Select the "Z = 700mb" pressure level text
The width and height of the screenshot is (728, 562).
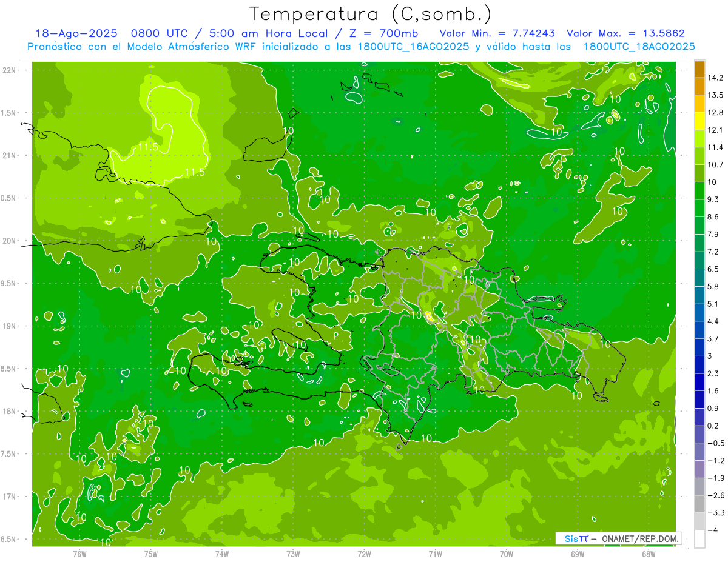click(x=382, y=33)
